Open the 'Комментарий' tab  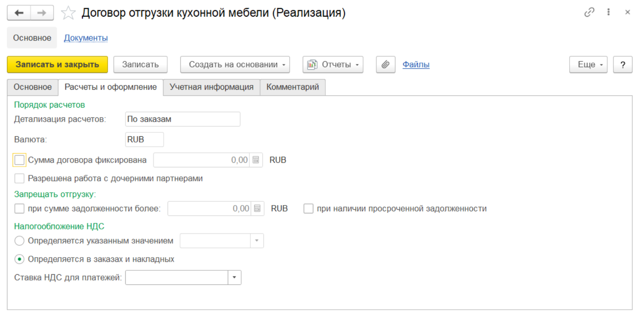tap(293, 87)
